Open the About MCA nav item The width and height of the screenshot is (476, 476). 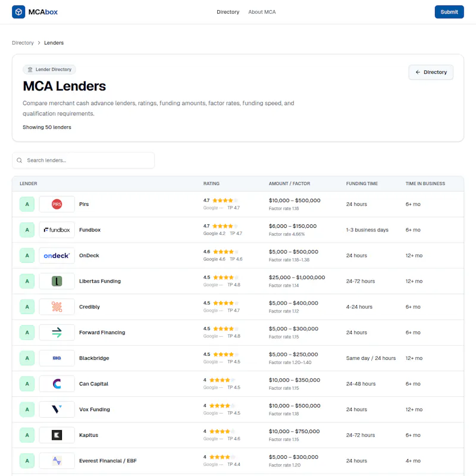pos(262,12)
